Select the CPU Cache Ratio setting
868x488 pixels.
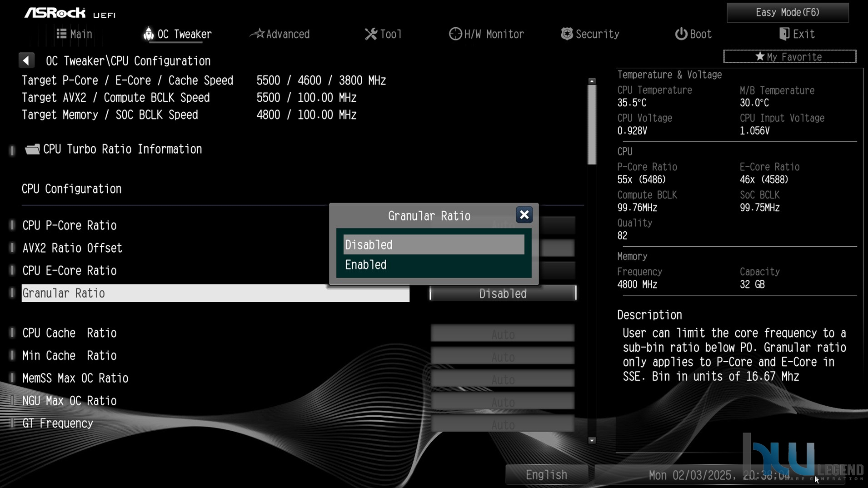point(70,333)
